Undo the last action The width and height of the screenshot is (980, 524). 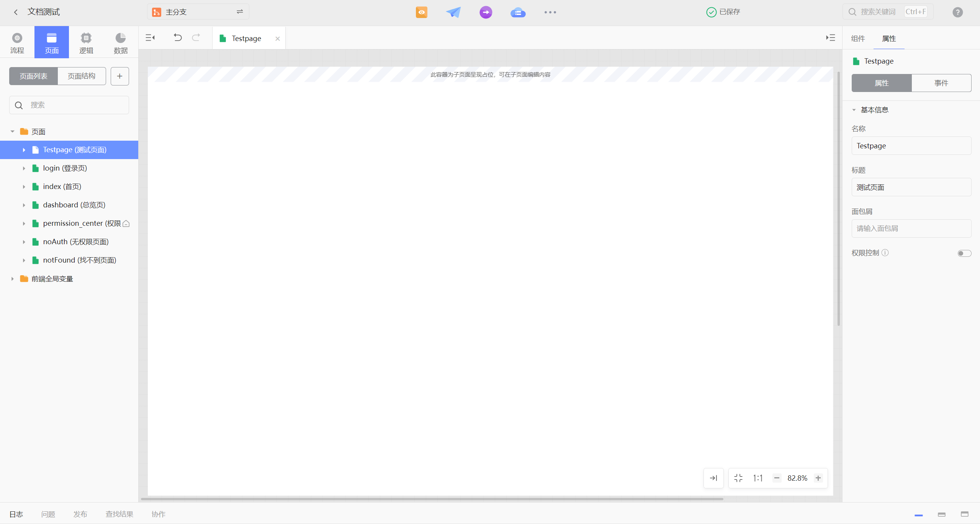(x=178, y=38)
